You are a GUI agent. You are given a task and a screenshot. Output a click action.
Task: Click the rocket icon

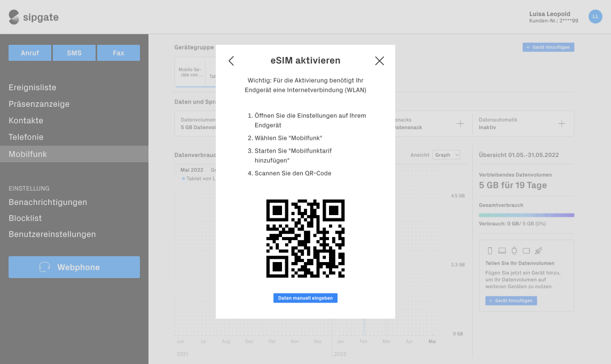pos(538,251)
